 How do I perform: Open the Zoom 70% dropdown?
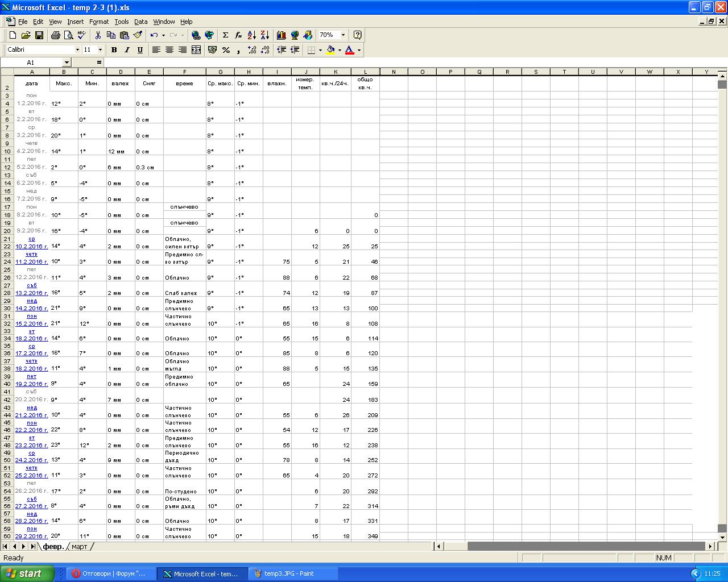(x=343, y=35)
